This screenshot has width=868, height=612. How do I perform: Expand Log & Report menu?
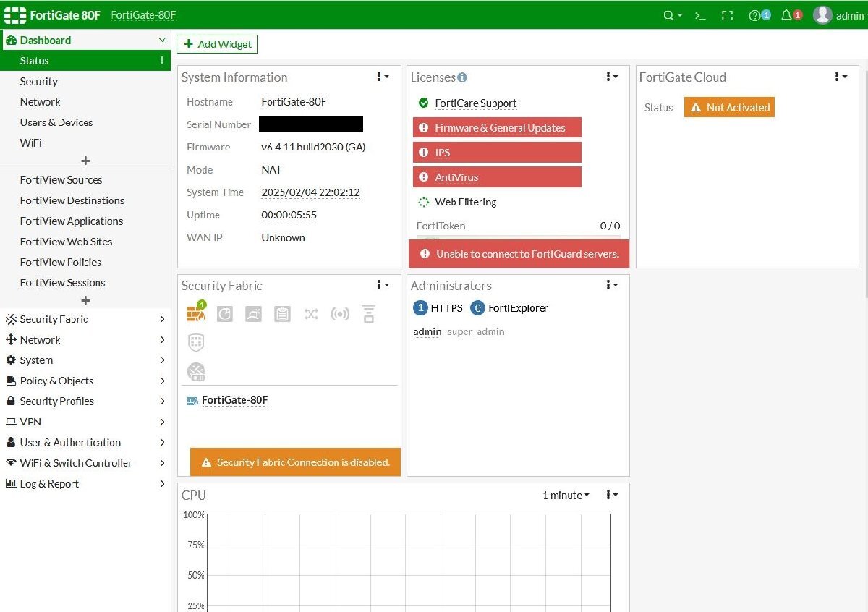point(162,484)
